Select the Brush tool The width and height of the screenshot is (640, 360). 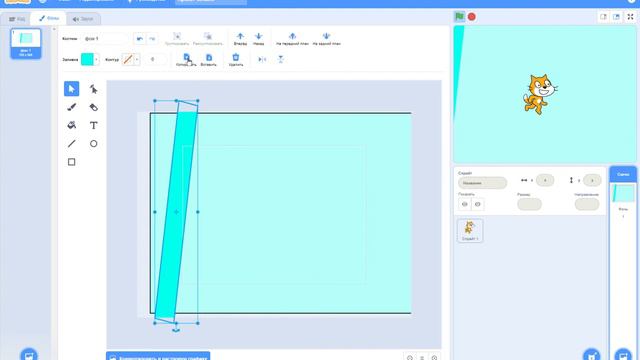click(71, 107)
